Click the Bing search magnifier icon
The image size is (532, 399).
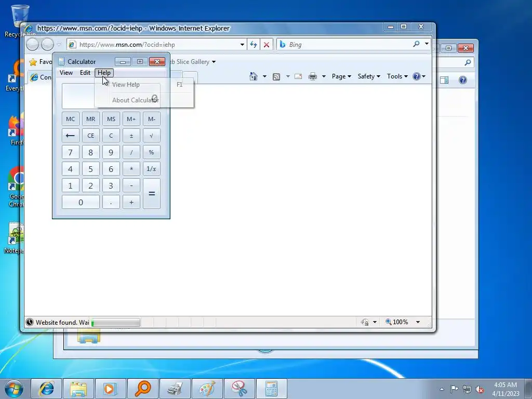pos(416,44)
